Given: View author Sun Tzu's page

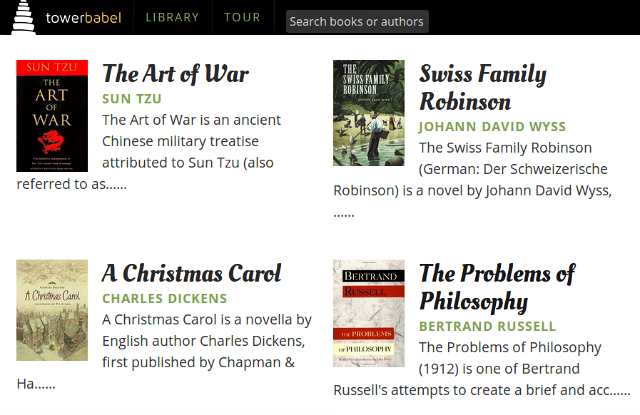Looking at the screenshot, I should [x=132, y=99].
